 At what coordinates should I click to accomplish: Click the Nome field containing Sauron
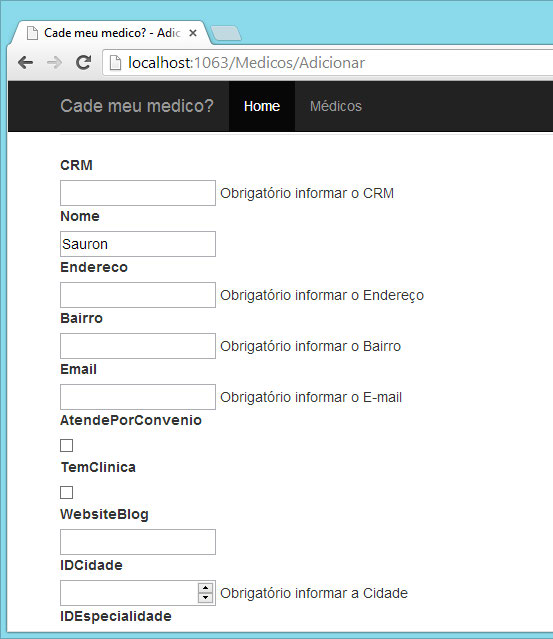[x=138, y=244]
